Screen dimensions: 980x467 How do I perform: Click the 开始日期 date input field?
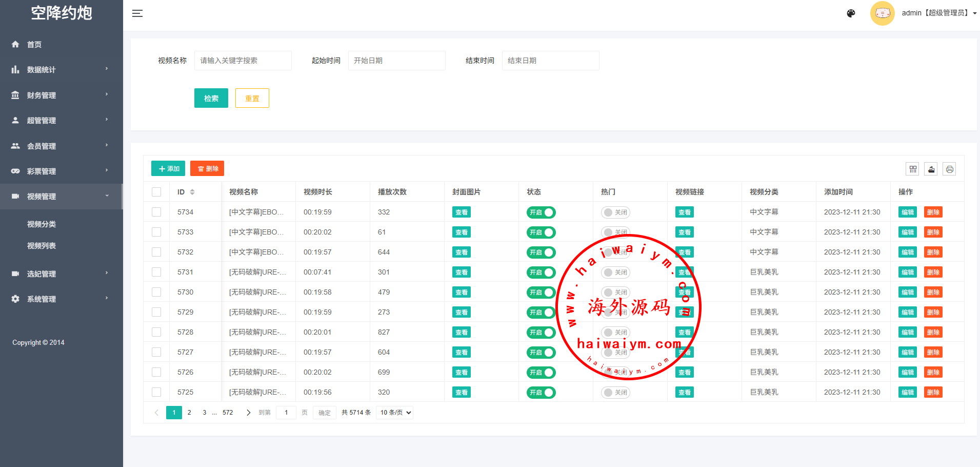pyautogui.click(x=396, y=61)
